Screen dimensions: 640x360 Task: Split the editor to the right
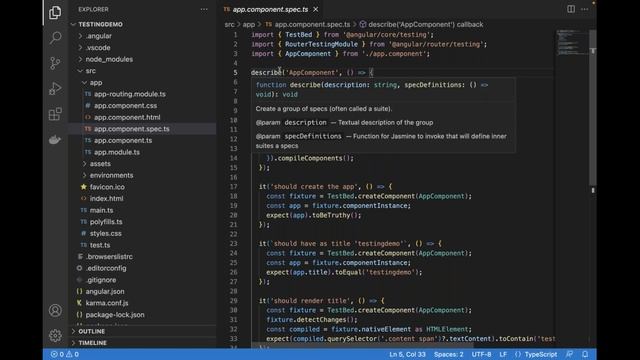click(571, 9)
